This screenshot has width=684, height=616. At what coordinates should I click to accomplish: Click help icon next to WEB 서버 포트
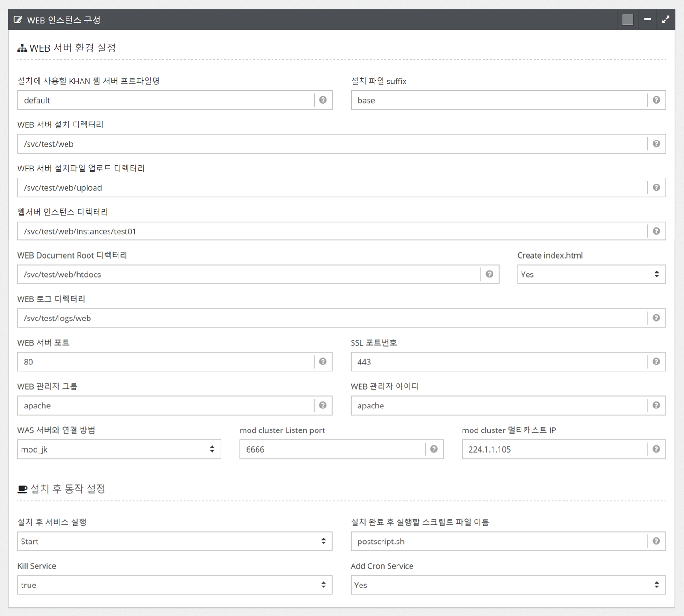pyautogui.click(x=323, y=362)
